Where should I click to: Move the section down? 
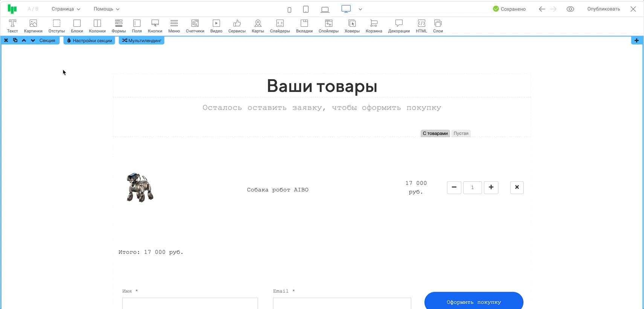coord(33,40)
